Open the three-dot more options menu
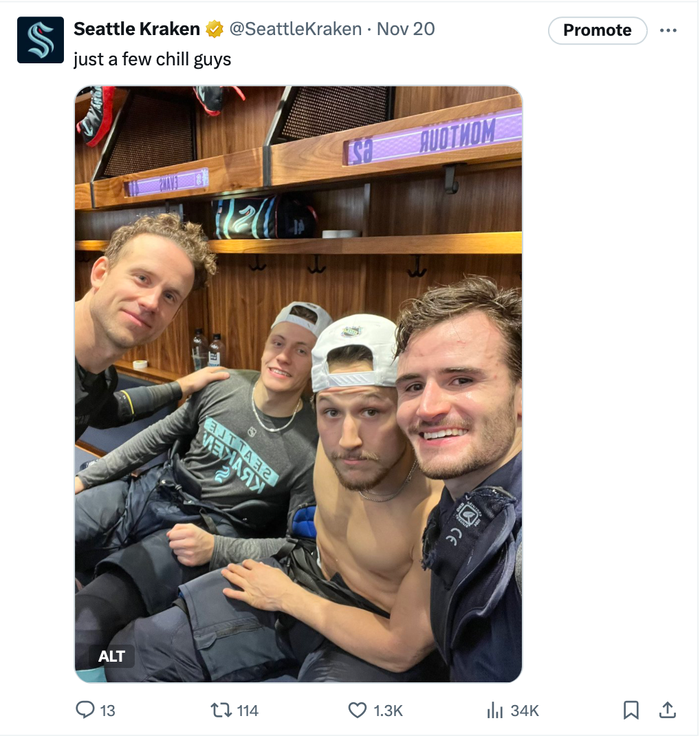Image resolution: width=700 pixels, height=736 pixels. click(x=668, y=30)
